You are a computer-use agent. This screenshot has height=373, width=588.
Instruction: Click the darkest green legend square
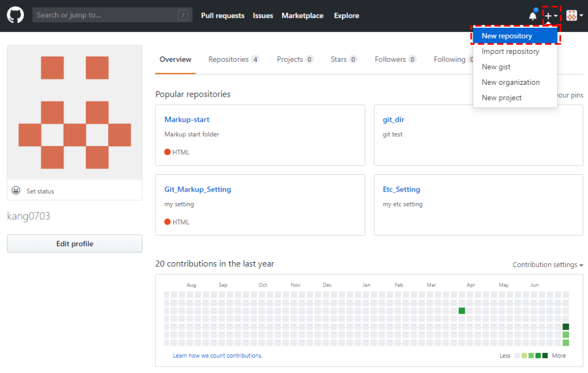click(545, 356)
